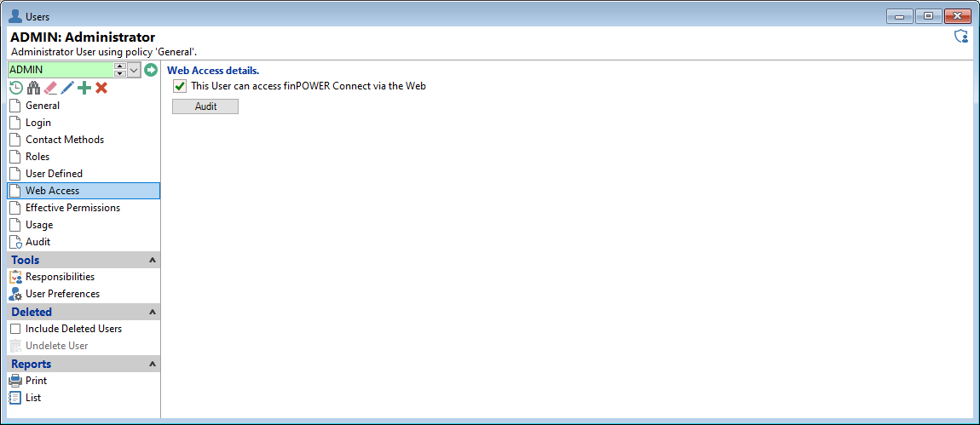Image resolution: width=980 pixels, height=425 pixels.
Task: Click the Users window title icon
Action: 15,16
